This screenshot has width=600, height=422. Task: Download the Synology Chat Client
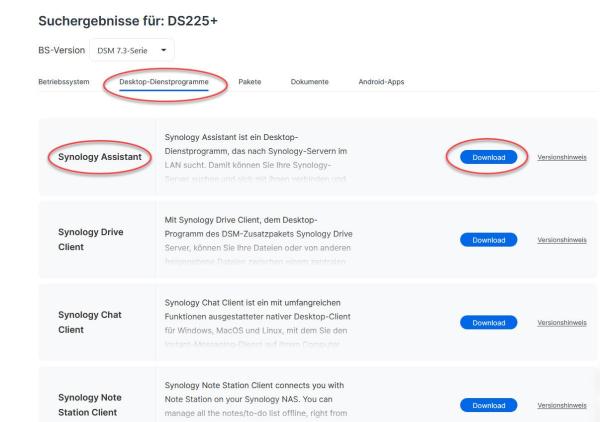(489, 322)
